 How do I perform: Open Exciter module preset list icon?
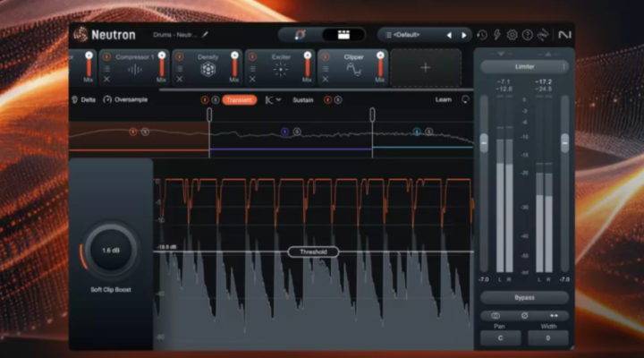[252, 68]
